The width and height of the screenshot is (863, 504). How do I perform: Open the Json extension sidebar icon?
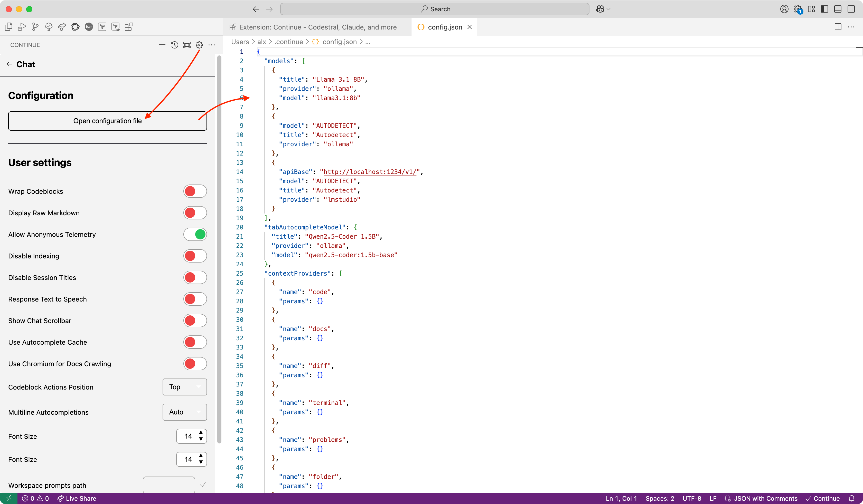(x=89, y=27)
